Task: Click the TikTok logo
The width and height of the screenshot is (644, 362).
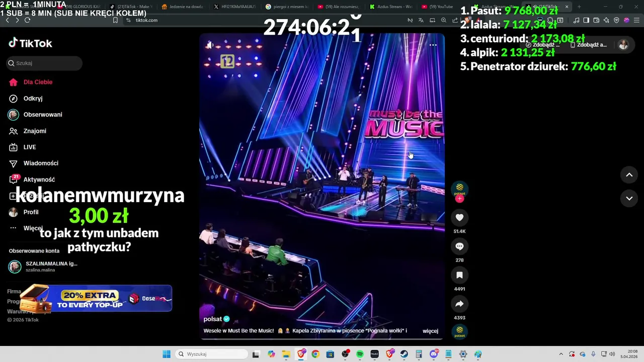Action: pos(30,43)
